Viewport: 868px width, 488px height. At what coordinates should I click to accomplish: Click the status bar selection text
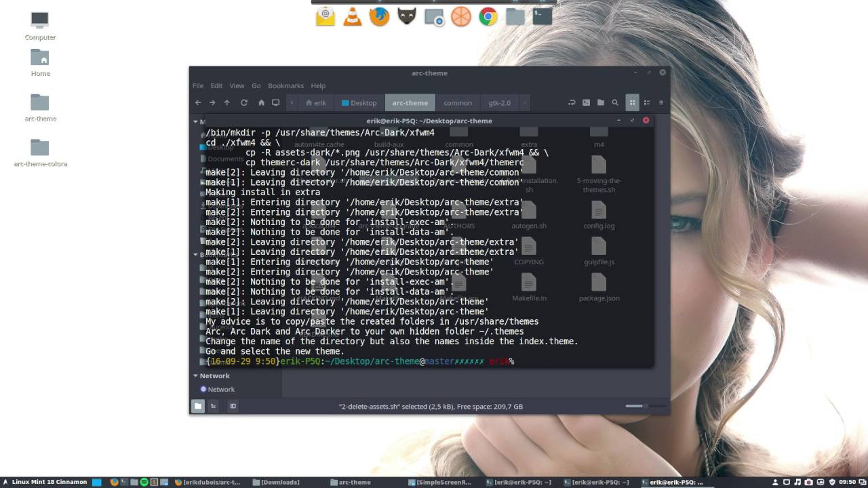431,407
